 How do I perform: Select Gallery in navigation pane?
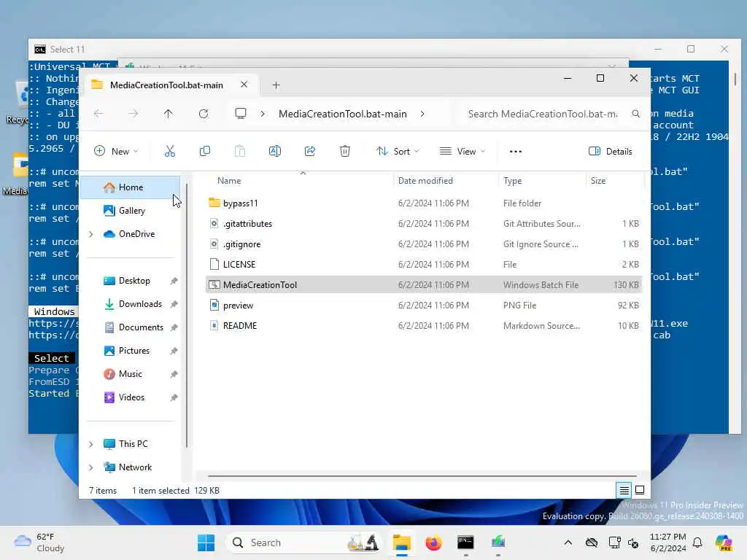coord(131,211)
